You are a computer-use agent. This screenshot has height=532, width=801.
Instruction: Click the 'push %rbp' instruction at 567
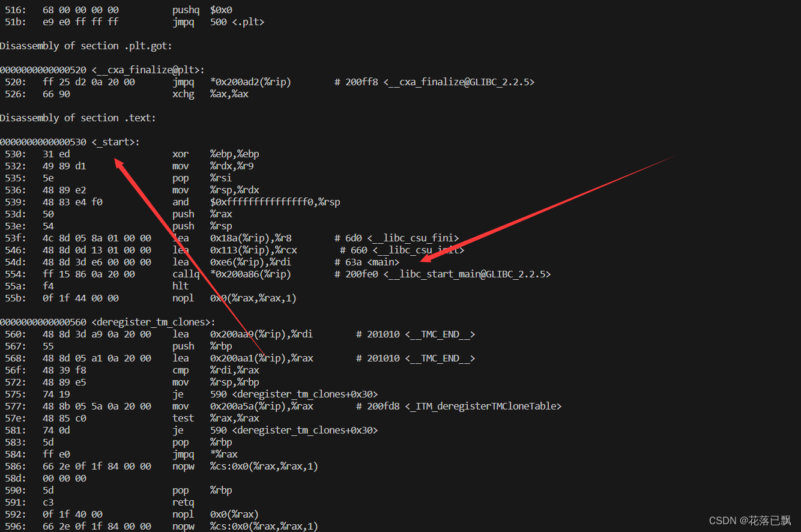tap(202, 346)
